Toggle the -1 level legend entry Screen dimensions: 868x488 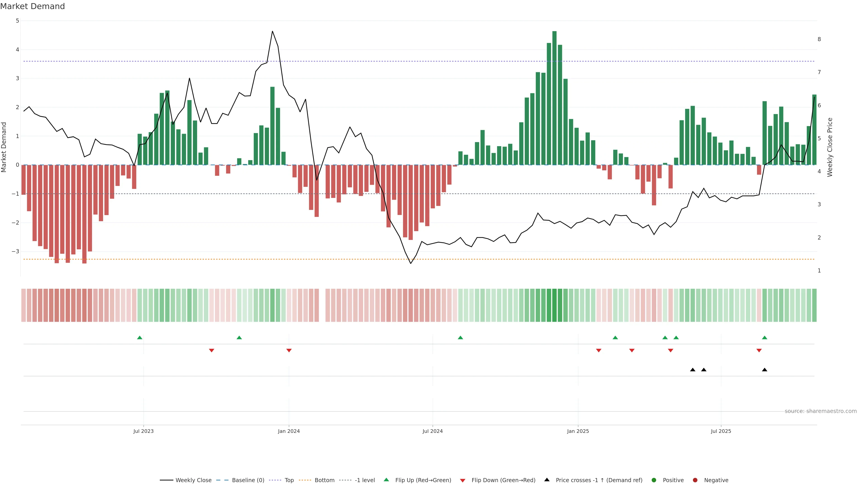tap(365, 480)
